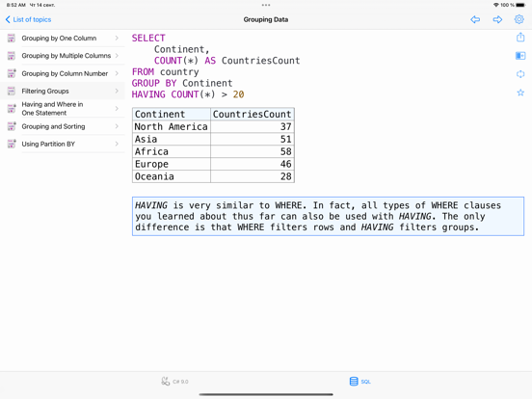Mark topic as favorite with star icon
This screenshot has width=532, height=399.
point(520,93)
